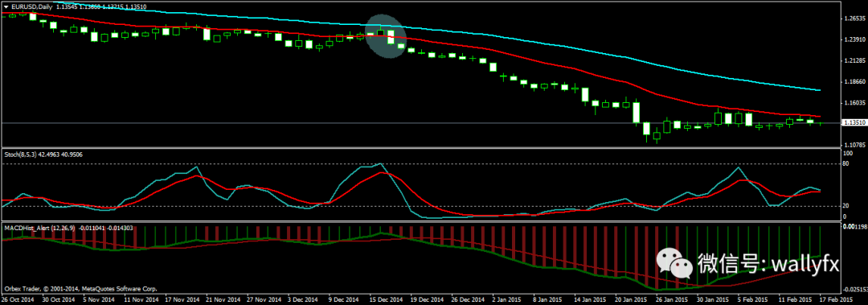
Task: Click the Orbex Trader copyright text
Action: point(80,289)
